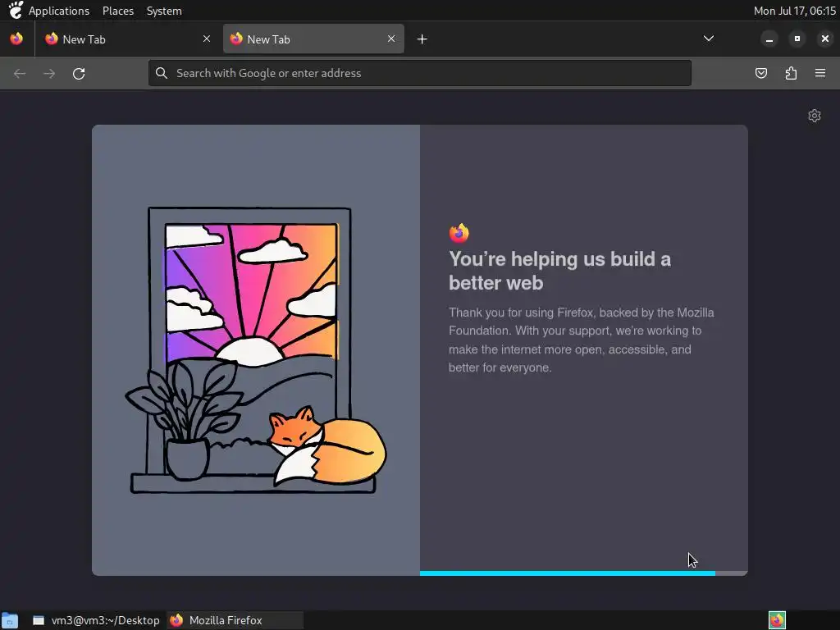The height and width of the screenshot is (630, 840).
Task: Close the Firefox window
Action: 825,39
